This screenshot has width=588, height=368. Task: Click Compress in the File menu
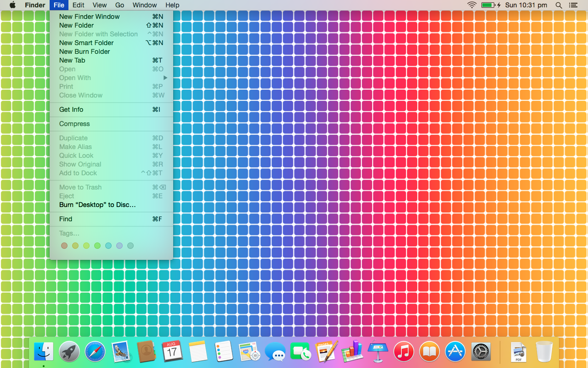point(74,124)
